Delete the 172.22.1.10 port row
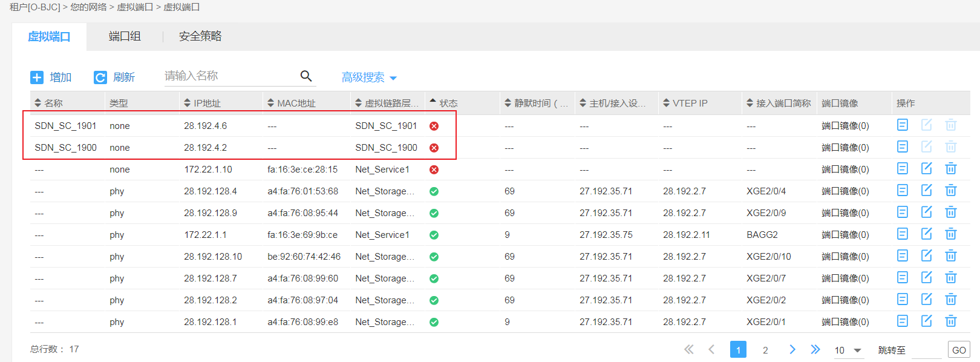 pos(951,168)
